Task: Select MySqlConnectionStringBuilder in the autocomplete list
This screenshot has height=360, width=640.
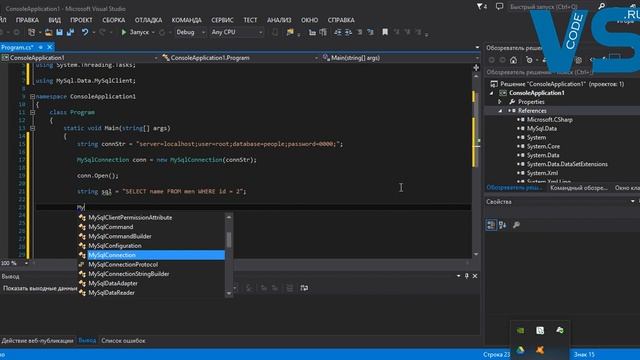Action: point(151,274)
